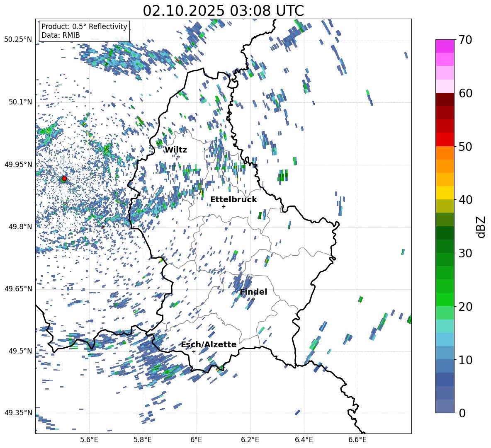This screenshot has height=448, width=491.
Task: Click the 49.35°N latitude label
Action: coord(18,413)
